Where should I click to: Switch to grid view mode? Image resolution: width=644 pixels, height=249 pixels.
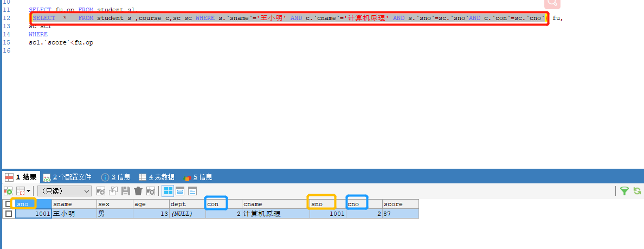tap(168, 191)
